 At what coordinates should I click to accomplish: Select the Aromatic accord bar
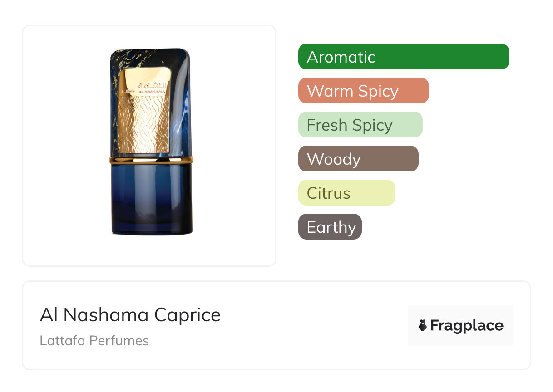pos(404,57)
